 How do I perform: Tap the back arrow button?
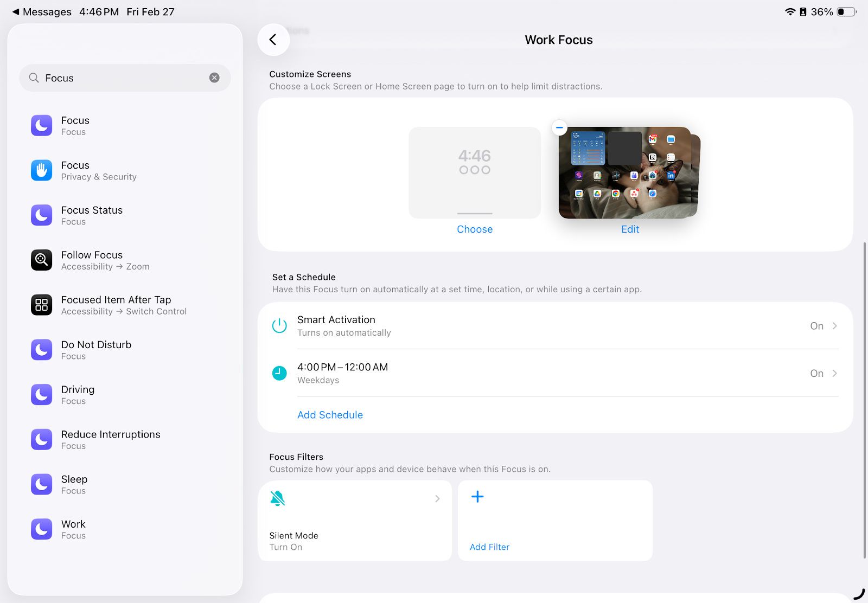pos(273,40)
